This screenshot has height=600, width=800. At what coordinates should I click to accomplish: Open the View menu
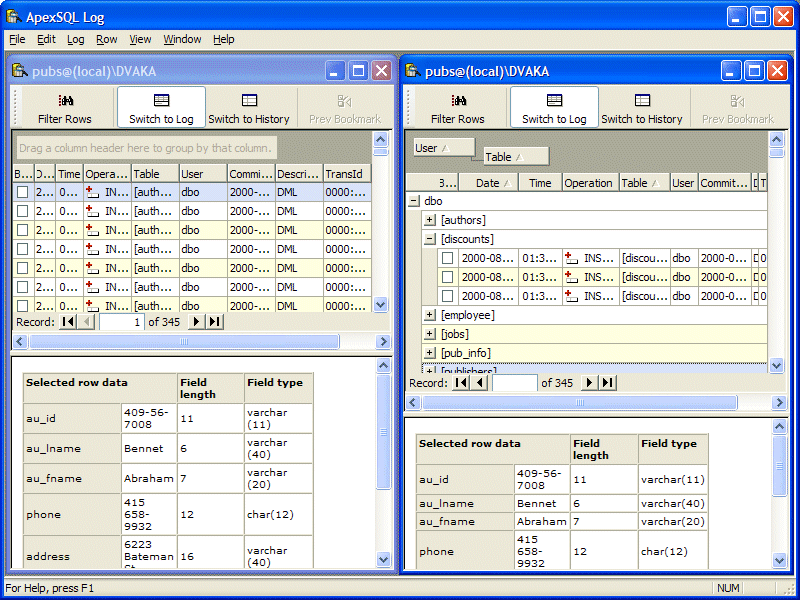(140, 39)
